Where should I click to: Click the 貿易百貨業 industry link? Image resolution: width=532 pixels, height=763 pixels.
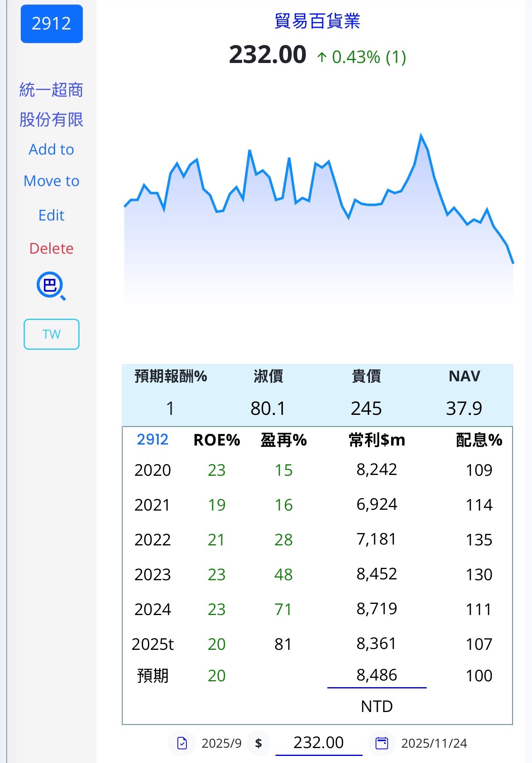click(x=317, y=21)
